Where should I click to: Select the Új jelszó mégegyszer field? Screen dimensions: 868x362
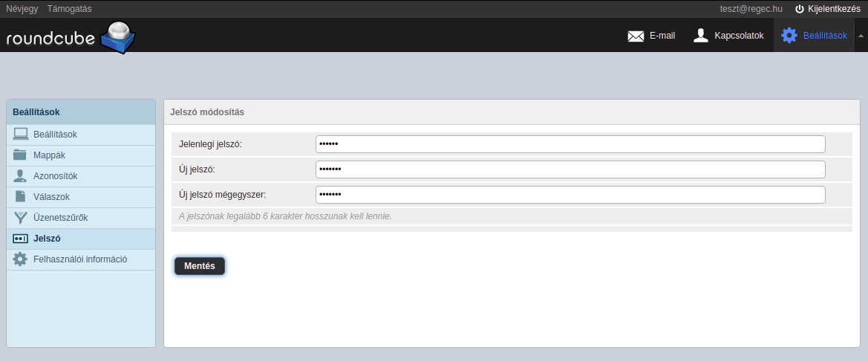point(570,195)
